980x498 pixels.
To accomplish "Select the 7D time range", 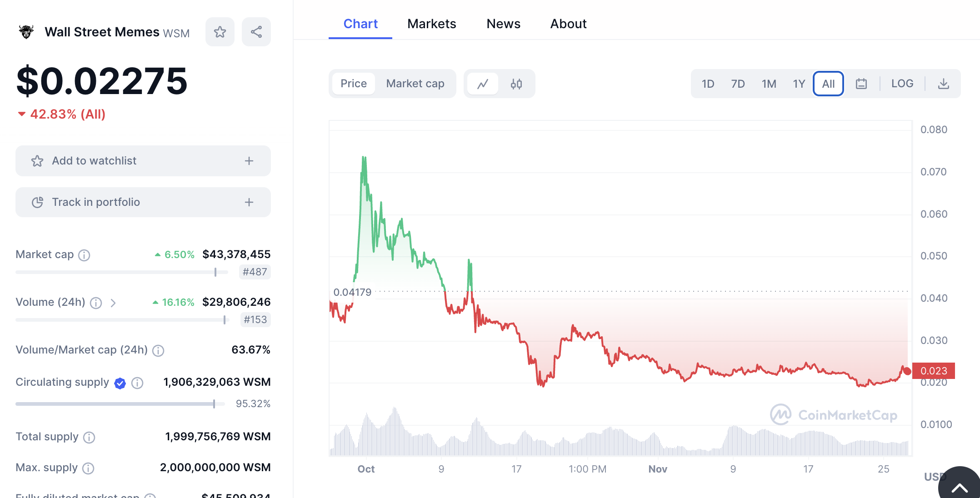I will pyautogui.click(x=738, y=84).
